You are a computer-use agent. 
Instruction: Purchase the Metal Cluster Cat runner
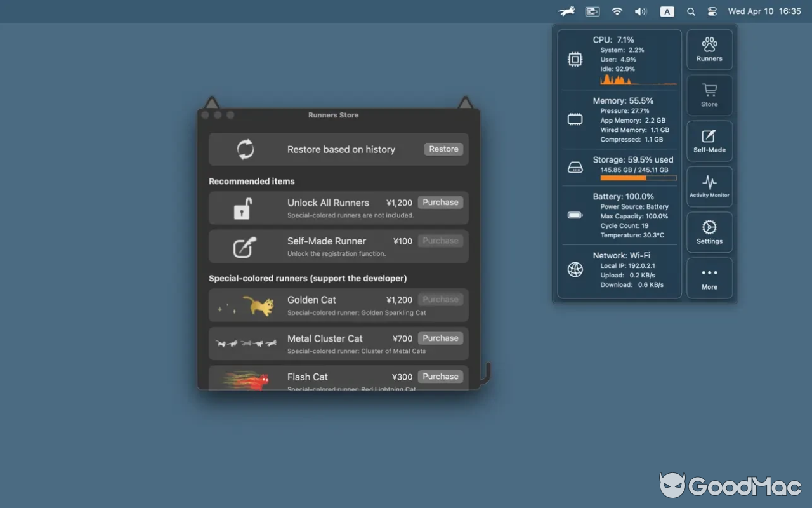tap(440, 338)
